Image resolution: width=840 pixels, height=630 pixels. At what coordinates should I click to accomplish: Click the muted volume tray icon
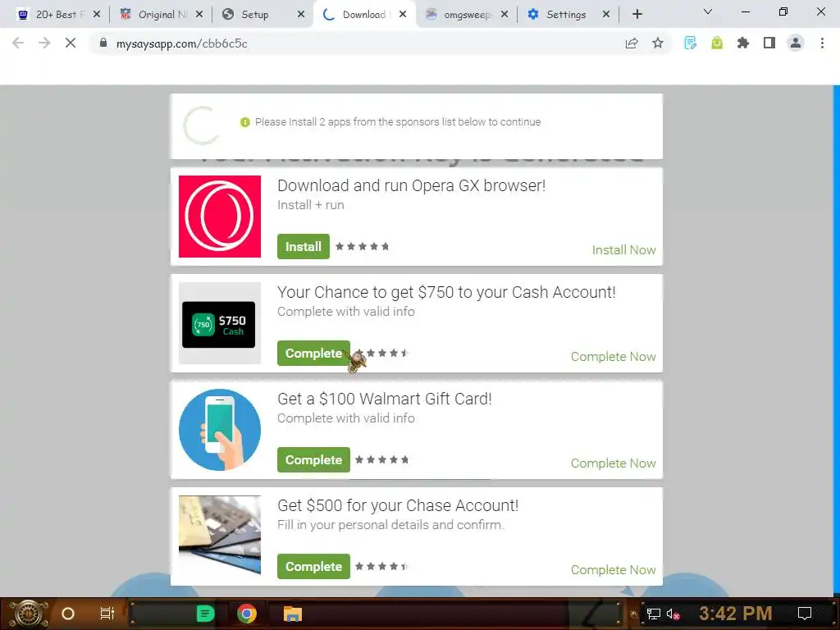click(673, 614)
